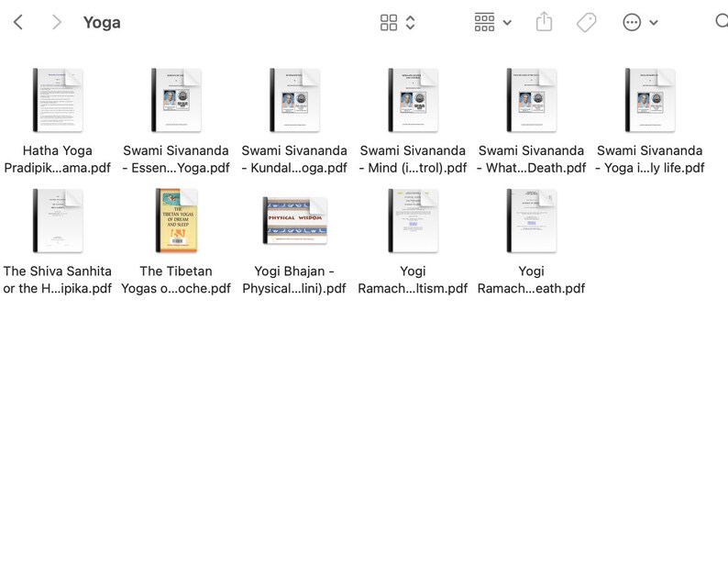Click the Yoga folder title
The width and height of the screenshot is (728, 576).
pos(102,22)
